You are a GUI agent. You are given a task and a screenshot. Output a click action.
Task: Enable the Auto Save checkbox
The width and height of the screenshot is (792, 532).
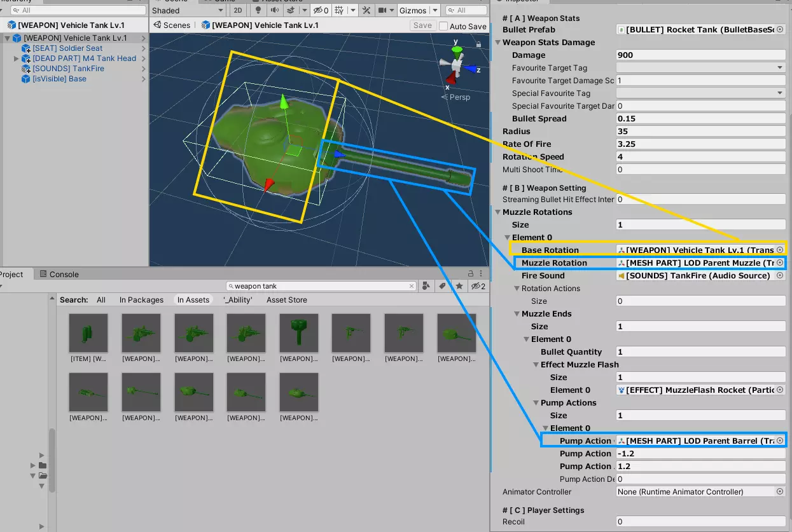coord(443,26)
